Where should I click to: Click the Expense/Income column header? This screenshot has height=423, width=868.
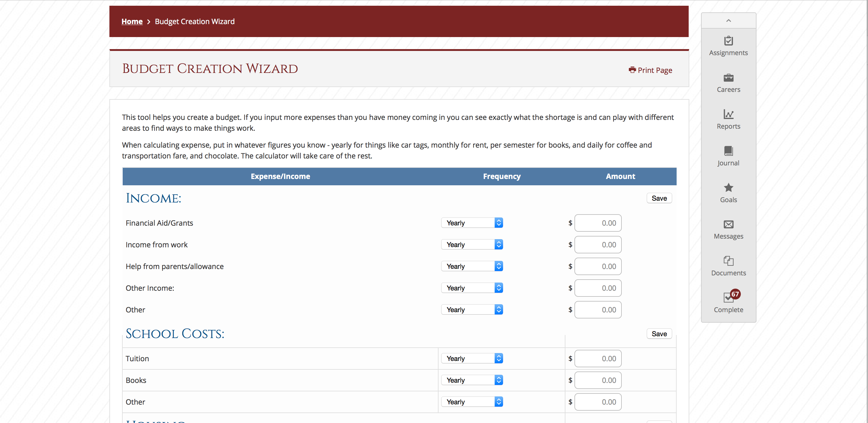pos(280,176)
